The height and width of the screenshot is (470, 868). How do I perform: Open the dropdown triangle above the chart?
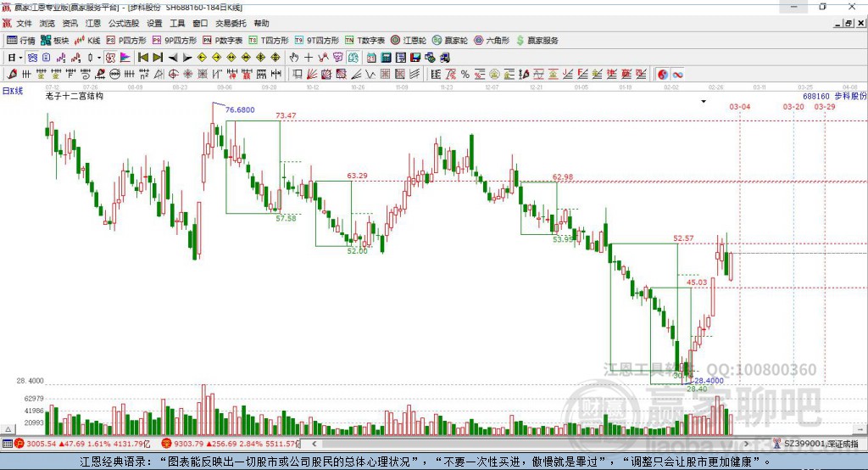pyautogui.click(x=704, y=102)
